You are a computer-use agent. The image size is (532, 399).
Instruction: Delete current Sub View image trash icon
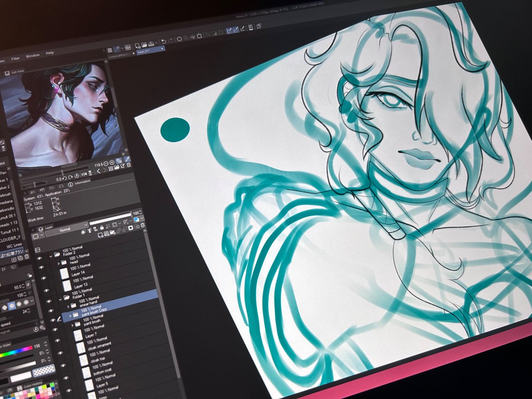129,165
